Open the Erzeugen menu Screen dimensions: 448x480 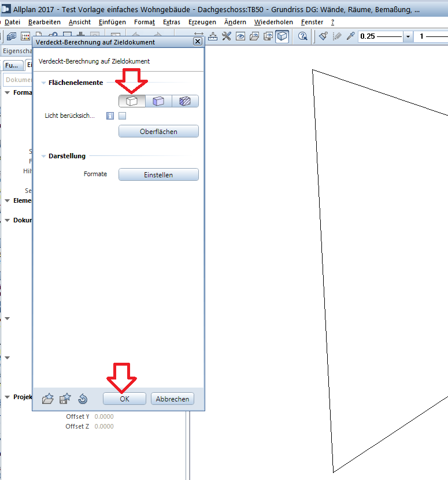tap(202, 22)
